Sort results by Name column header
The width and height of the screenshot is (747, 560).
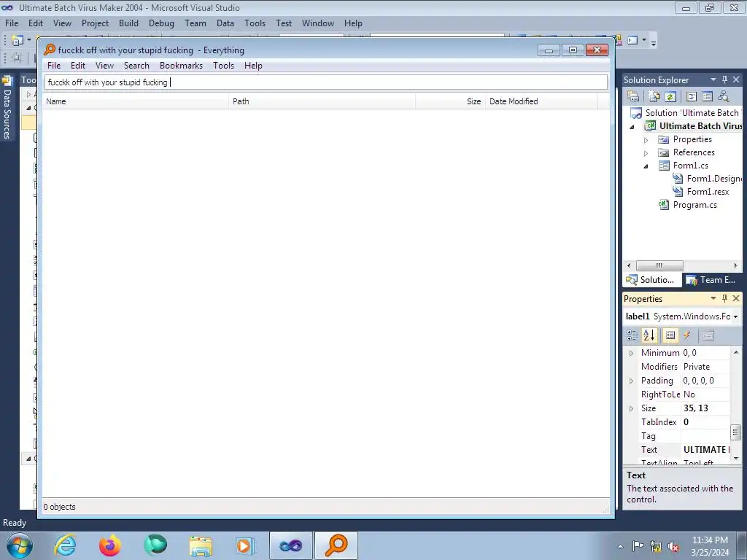[x=136, y=101]
